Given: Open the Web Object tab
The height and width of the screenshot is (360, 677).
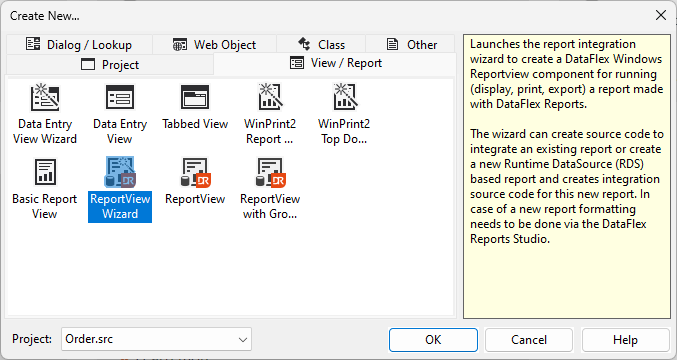Looking at the screenshot, I should pyautogui.click(x=215, y=44).
